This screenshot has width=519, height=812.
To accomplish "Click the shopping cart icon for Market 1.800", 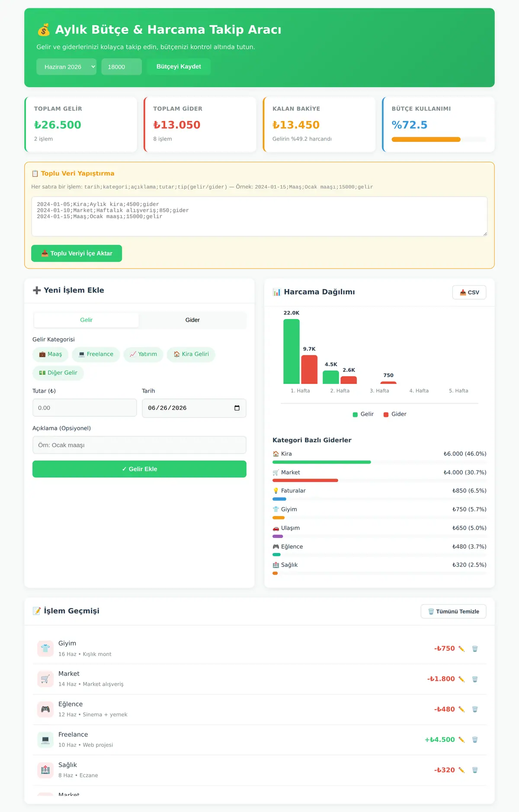I will (45, 679).
